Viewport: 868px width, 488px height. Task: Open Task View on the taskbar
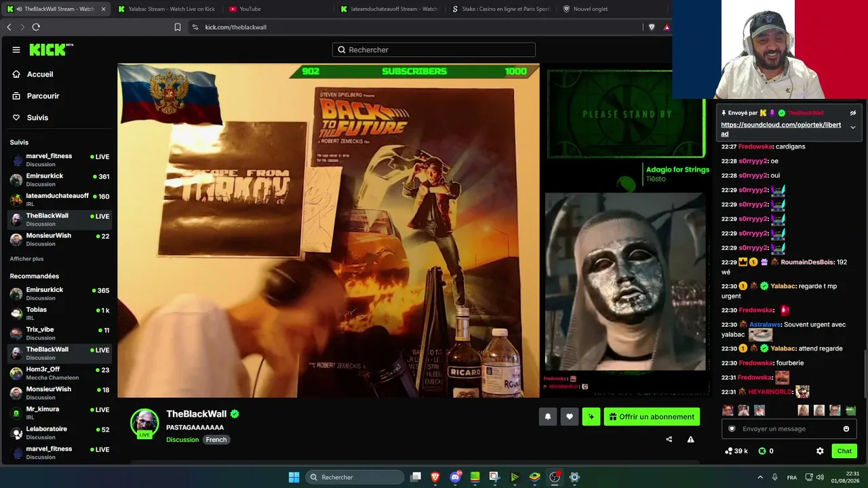pos(416,477)
